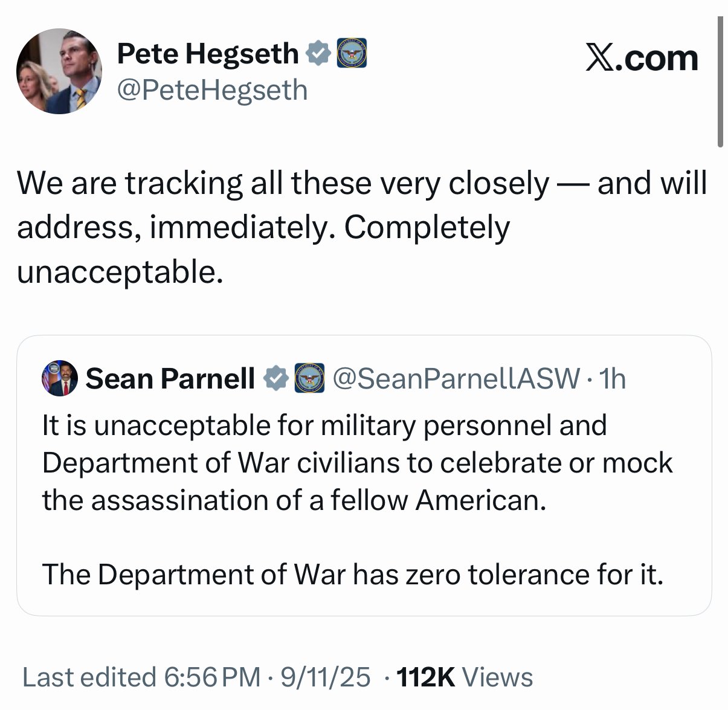The height and width of the screenshot is (710, 728).
Task: Click department seal badge beside Sean Parnell
Action: click(x=310, y=379)
